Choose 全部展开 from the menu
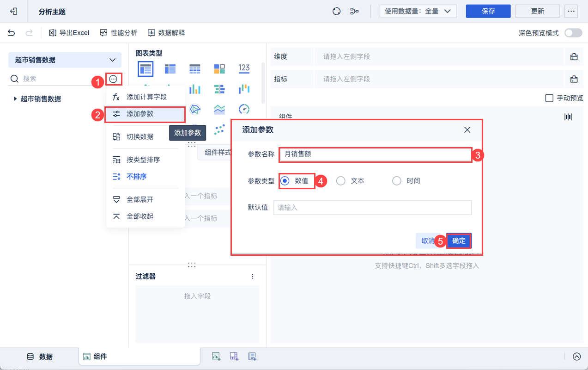This screenshot has height=370, width=588. pyautogui.click(x=145, y=200)
